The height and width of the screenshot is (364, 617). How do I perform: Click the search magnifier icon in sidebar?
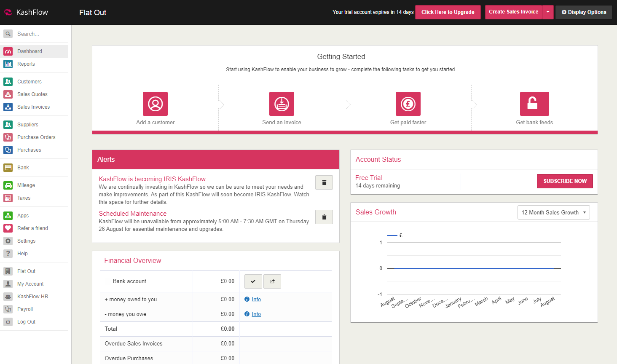tap(8, 34)
